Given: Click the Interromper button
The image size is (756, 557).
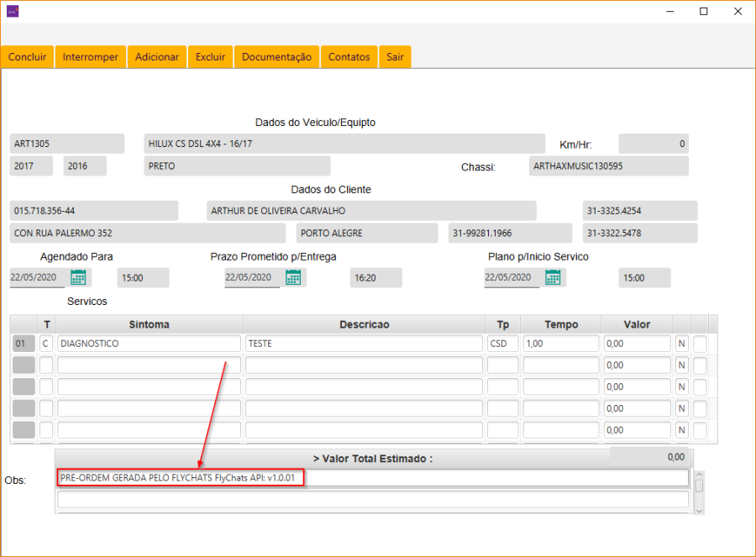Looking at the screenshot, I should pyautogui.click(x=91, y=57).
